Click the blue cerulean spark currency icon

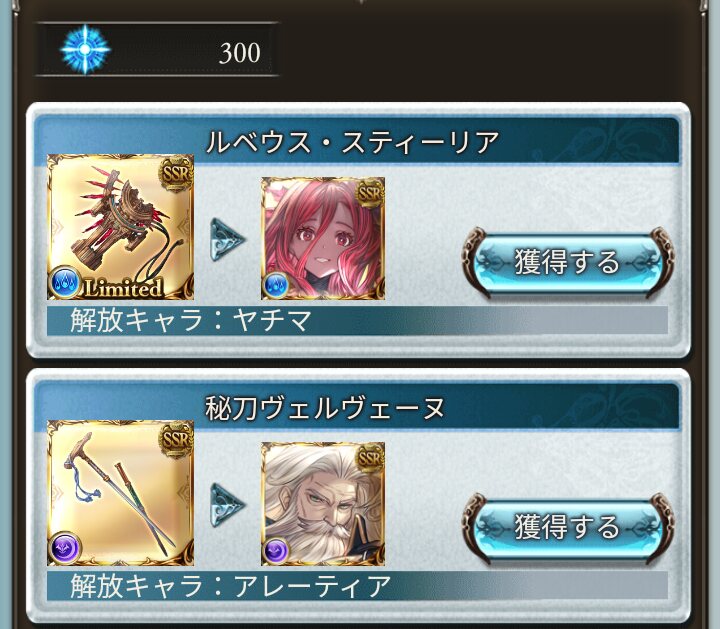click(85, 50)
